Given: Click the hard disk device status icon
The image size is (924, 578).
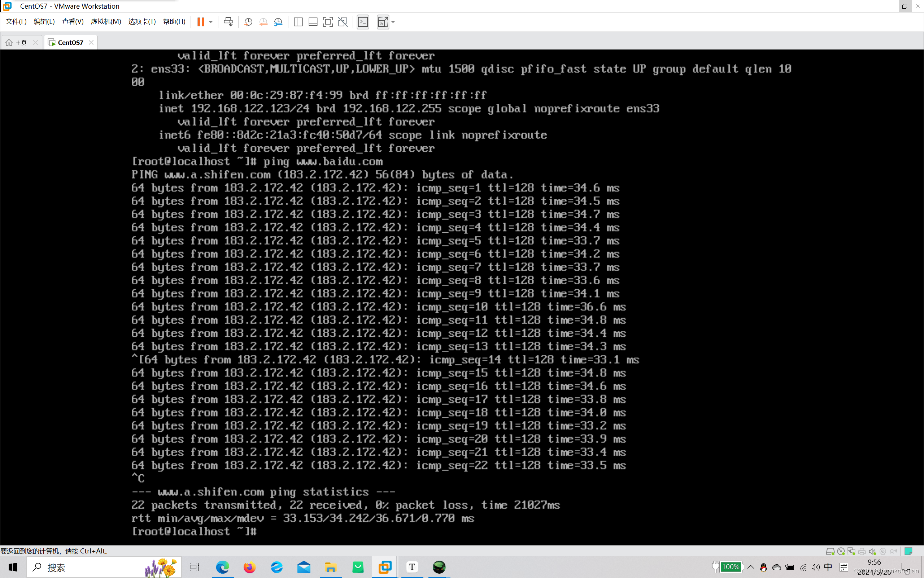Looking at the screenshot, I should pyautogui.click(x=831, y=551).
